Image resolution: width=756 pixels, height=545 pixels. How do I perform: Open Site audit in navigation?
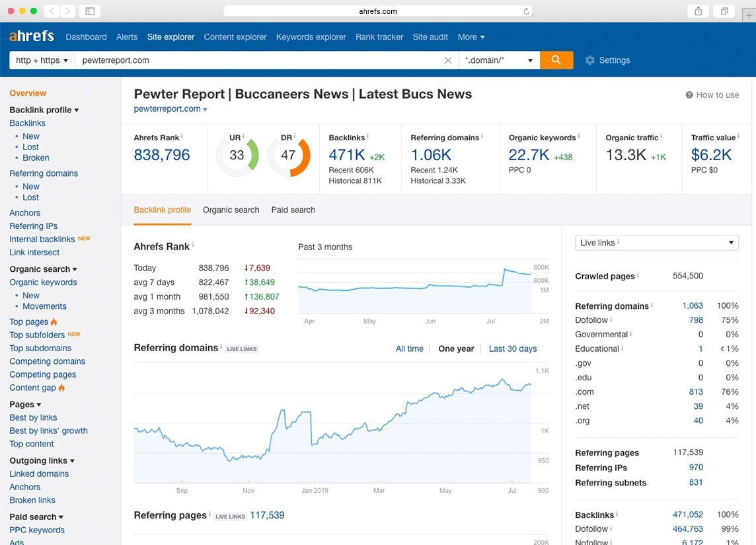[430, 36]
